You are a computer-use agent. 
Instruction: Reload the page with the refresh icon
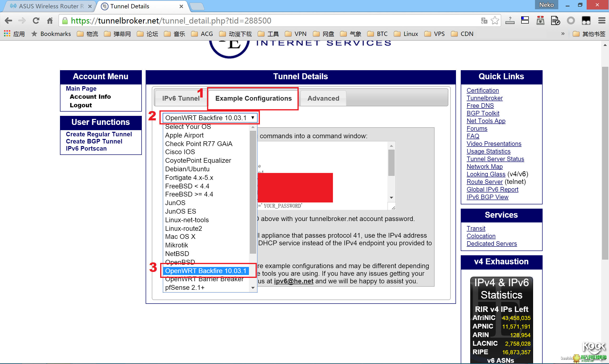pyautogui.click(x=36, y=21)
